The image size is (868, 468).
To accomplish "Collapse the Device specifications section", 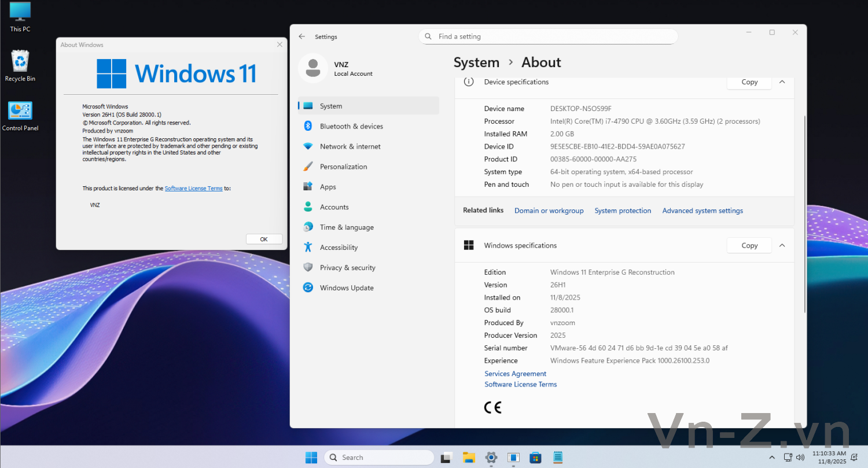I will click(782, 82).
